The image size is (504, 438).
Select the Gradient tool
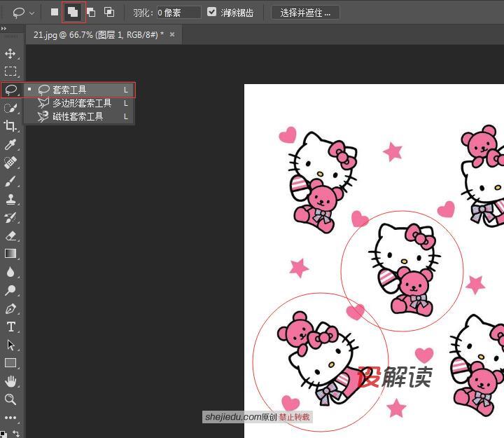click(10, 254)
